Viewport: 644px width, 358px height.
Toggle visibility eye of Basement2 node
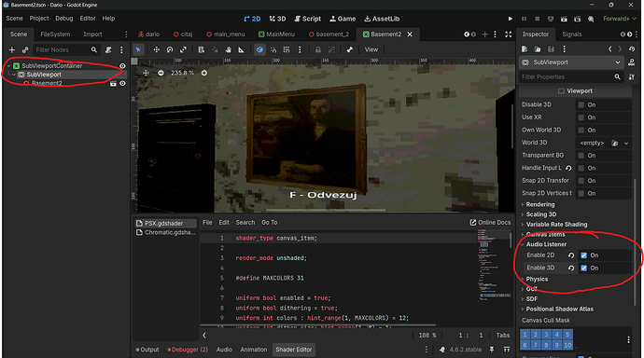122,84
